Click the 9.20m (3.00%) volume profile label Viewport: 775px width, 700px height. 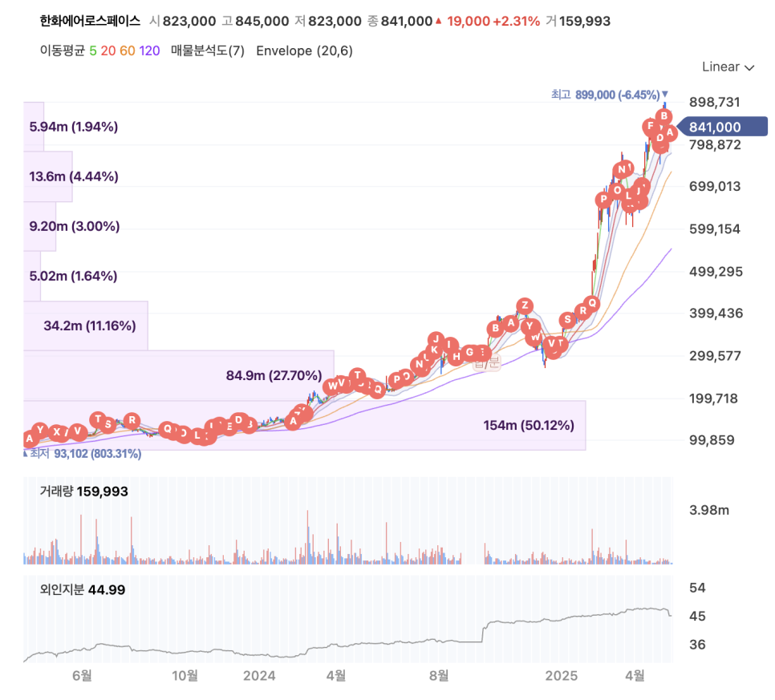[x=74, y=226]
